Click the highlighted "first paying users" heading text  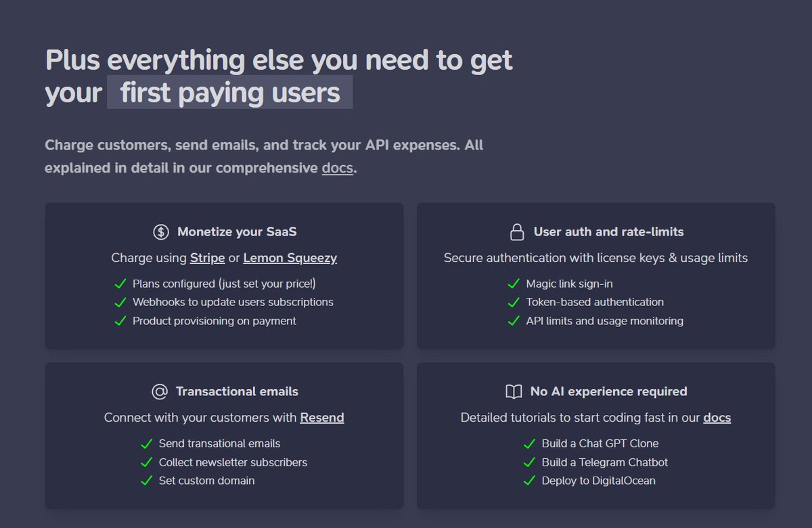[230, 93]
